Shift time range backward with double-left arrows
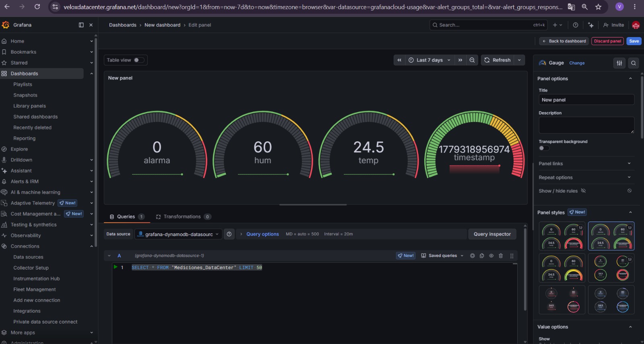644x344 pixels. 399,60
